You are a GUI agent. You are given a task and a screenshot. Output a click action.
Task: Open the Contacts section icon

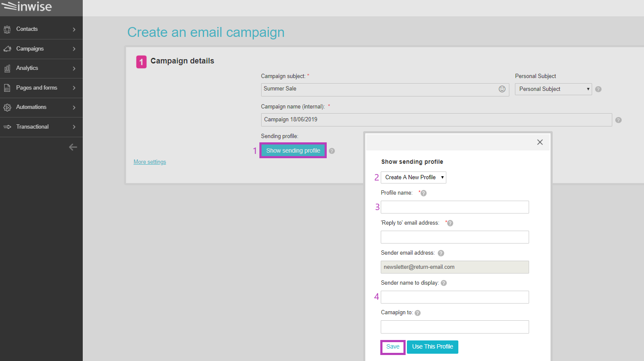[x=7, y=29]
